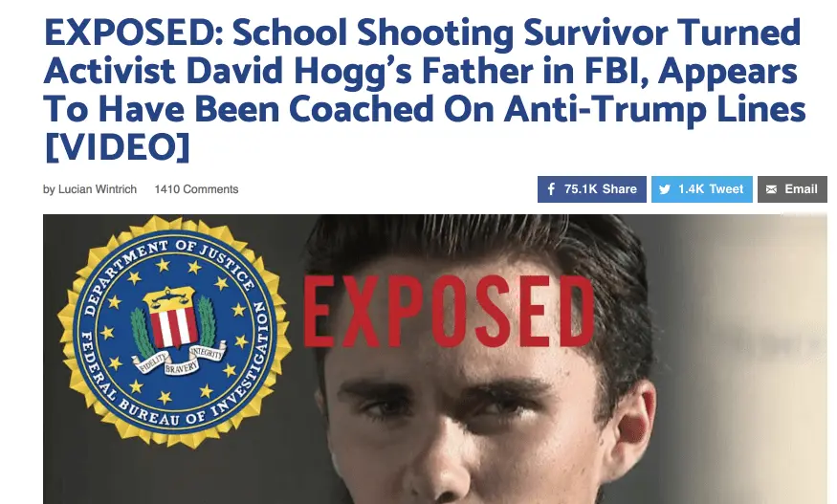Click the Twitter bird icon
The image size is (837, 504).
pos(665,189)
